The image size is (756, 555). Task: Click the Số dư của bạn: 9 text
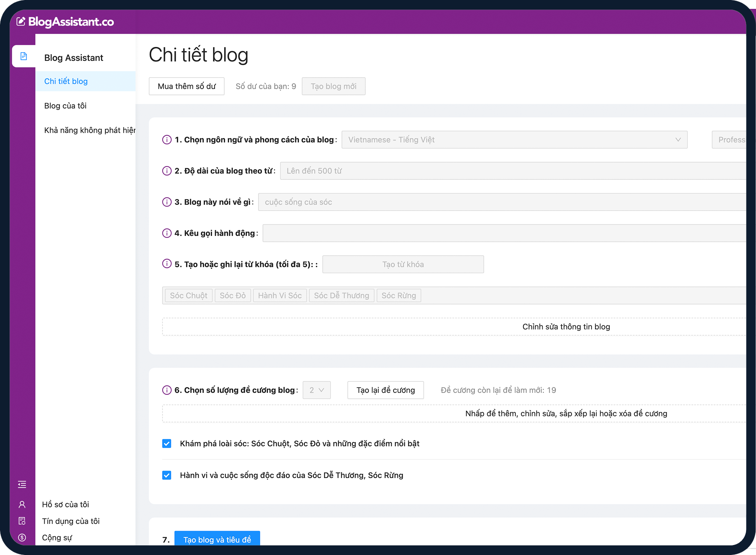pyautogui.click(x=266, y=86)
